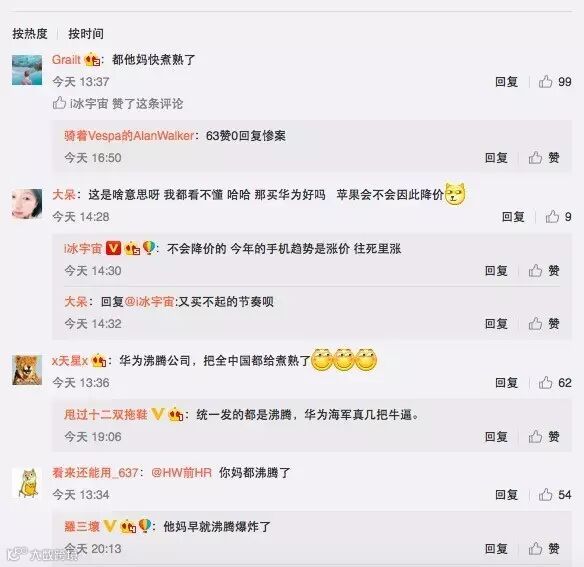This screenshot has height=567, width=584.
Task: View Grailt's avatar thumbnail
Action: (x=27, y=70)
